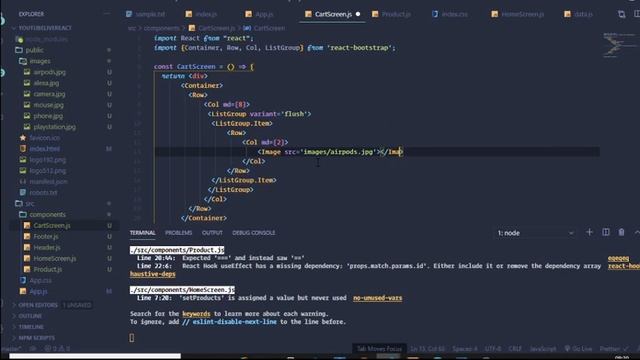Expand the node_modules folder
The width and height of the screenshot is (640, 360).
click(x=47, y=39)
